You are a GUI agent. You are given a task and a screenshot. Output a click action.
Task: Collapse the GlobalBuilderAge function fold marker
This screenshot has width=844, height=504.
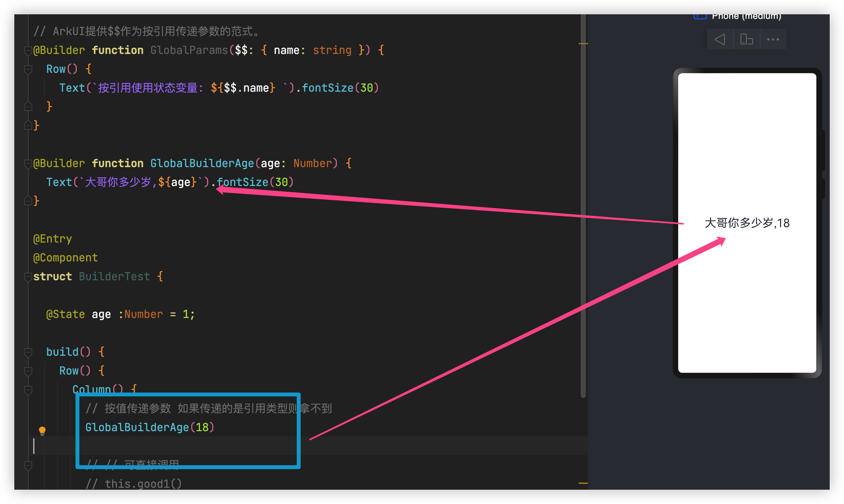pyautogui.click(x=28, y=164)
